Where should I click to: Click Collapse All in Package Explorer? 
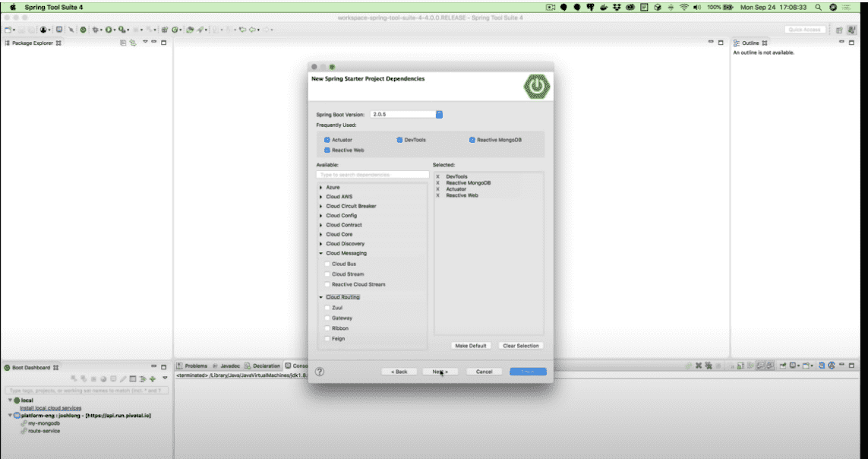point(123,43)
